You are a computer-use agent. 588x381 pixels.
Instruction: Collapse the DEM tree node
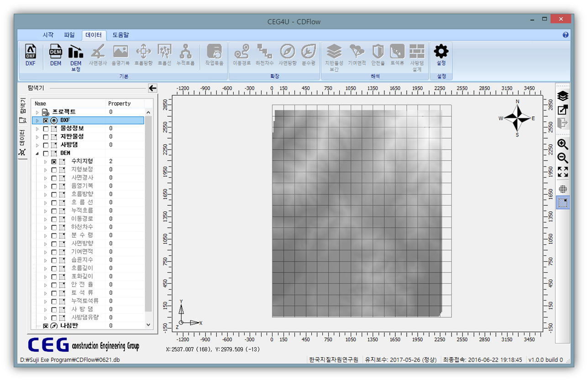click(x=37, y=153)
